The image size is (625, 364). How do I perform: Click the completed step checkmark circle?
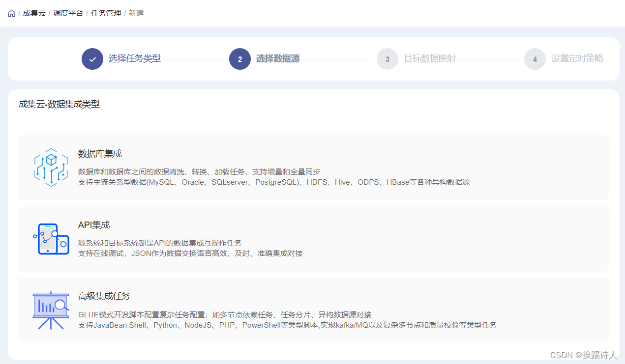pyautogui.click(x=92, y=59)
